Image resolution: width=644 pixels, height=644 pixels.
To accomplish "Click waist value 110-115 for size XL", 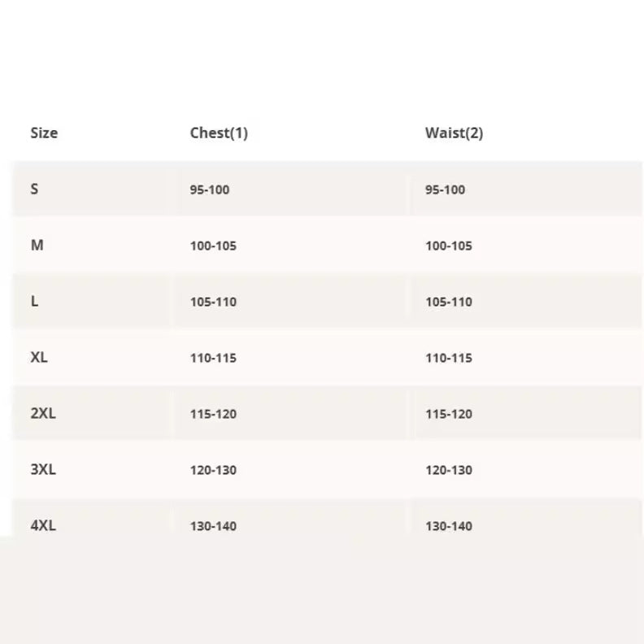I will pos(448,358).
